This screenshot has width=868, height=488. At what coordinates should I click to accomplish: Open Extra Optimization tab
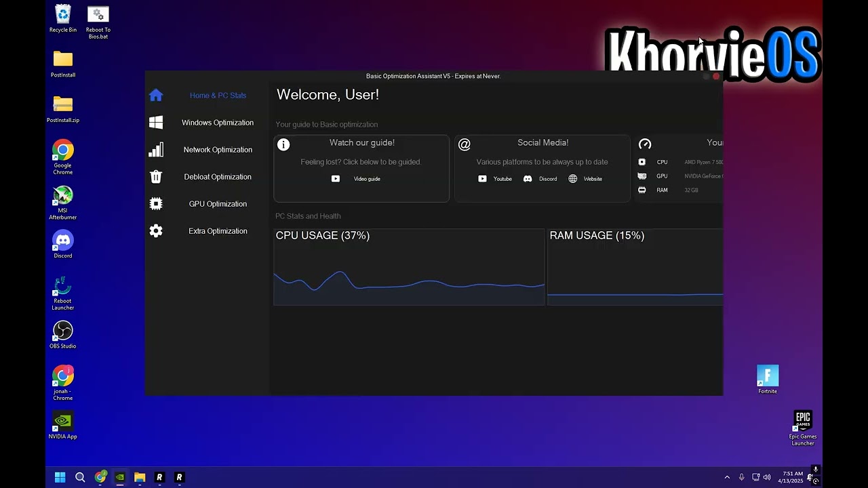218,231
